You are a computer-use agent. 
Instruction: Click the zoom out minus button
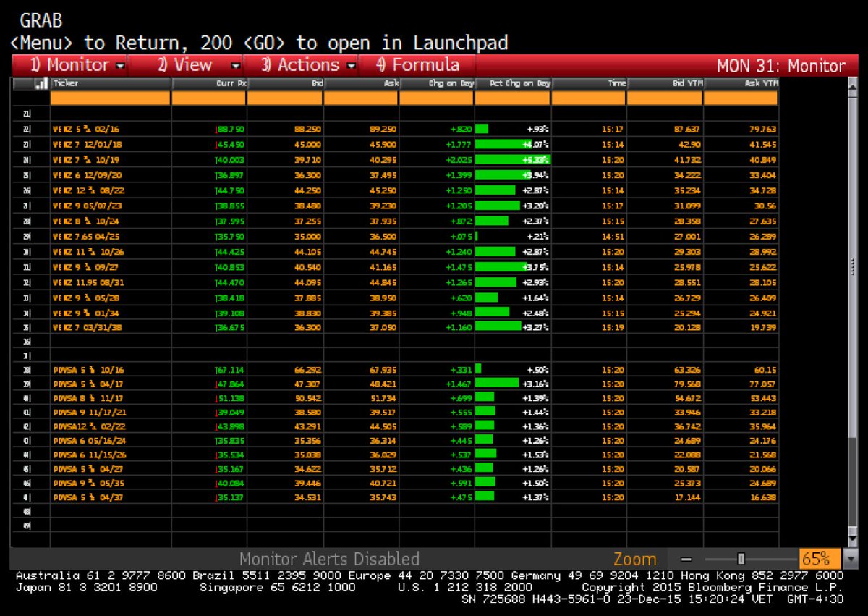(x=686, y=559)
